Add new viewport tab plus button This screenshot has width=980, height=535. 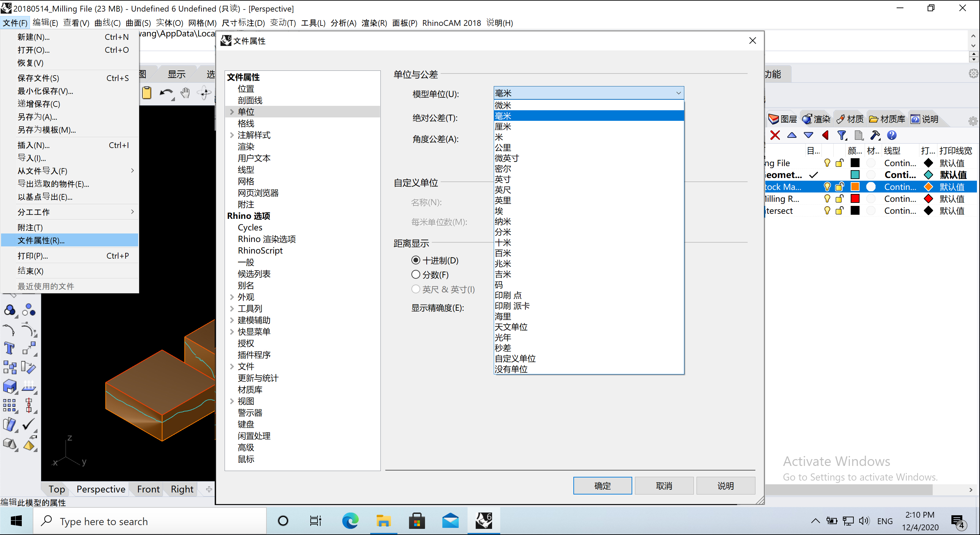pyautogui.click(x=209, y=489)
